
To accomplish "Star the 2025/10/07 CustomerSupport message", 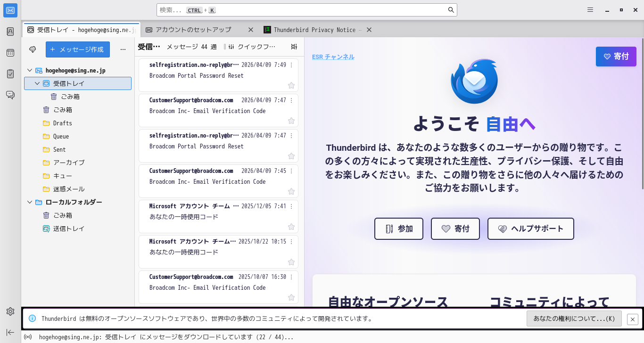I will (x=291, y=297).
